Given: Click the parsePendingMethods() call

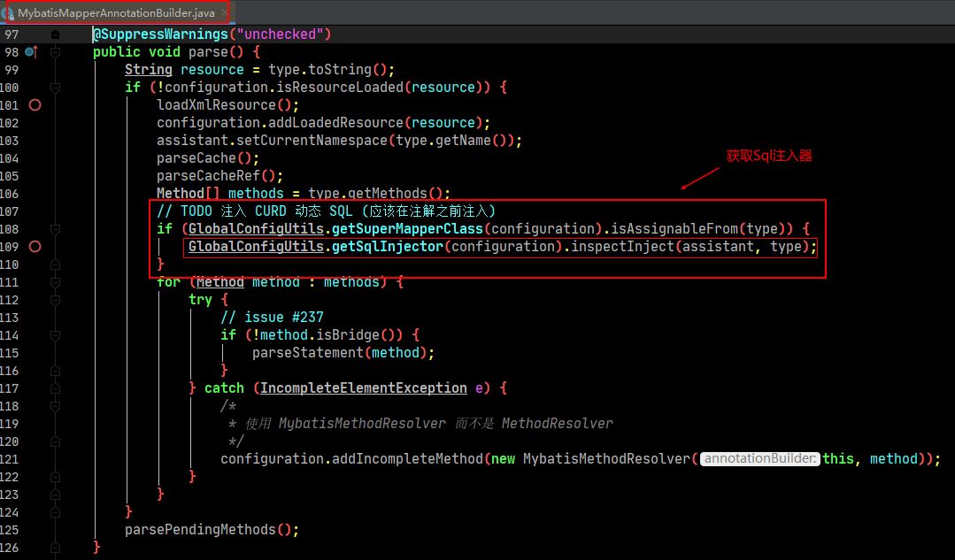Looking at the screenshot, I should [212, 529].
